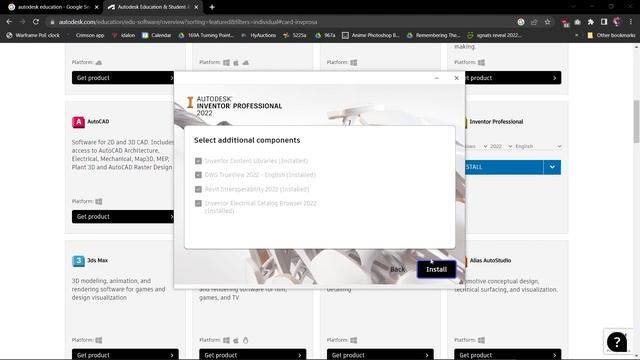Click the 'Alias AutoStudio' card title
Viewport: 640px width, 360px height.
(x=490, y=260)
